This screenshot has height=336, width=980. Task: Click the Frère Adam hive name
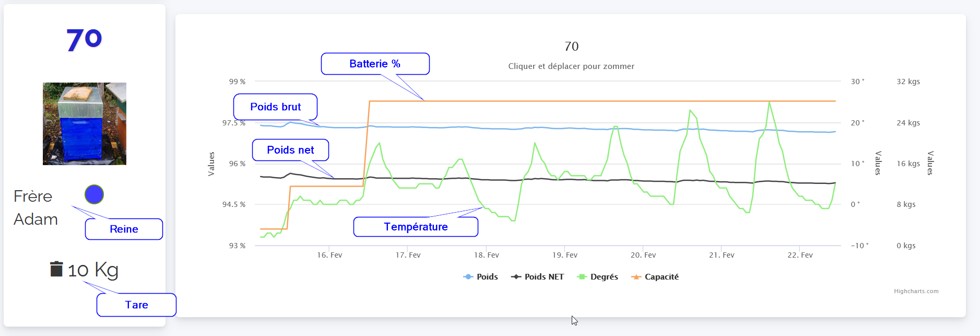tap(35, 207)
